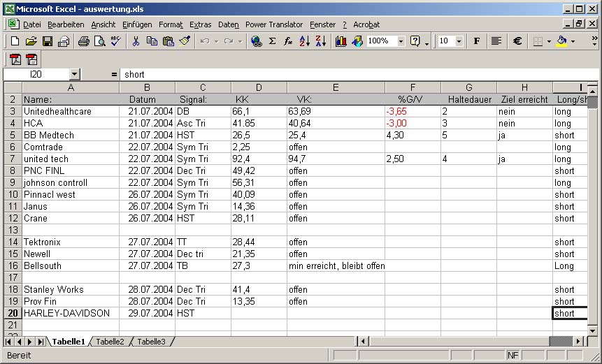Click the AutoSum sigma icon
The width and height of the screenshot is (602, 364).
pos(272,41)
